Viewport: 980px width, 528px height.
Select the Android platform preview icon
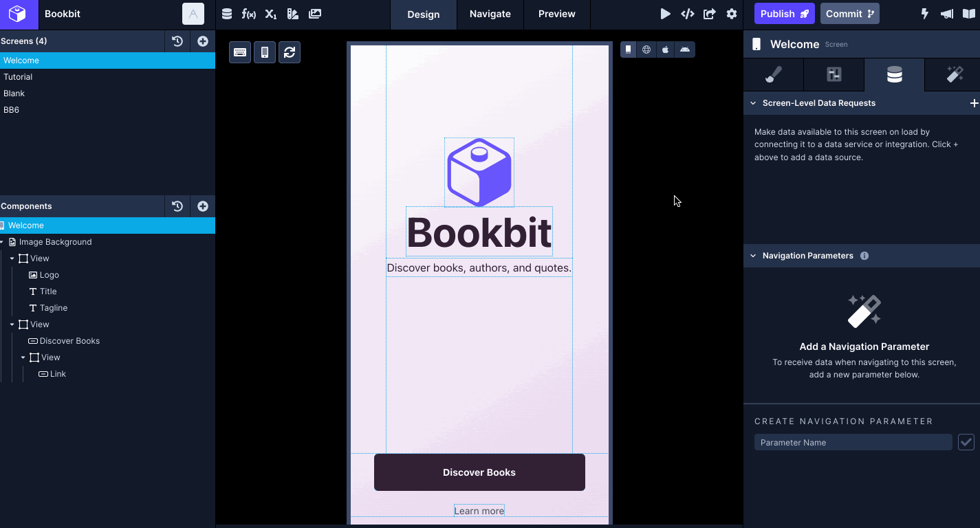(x=685, y=49)
